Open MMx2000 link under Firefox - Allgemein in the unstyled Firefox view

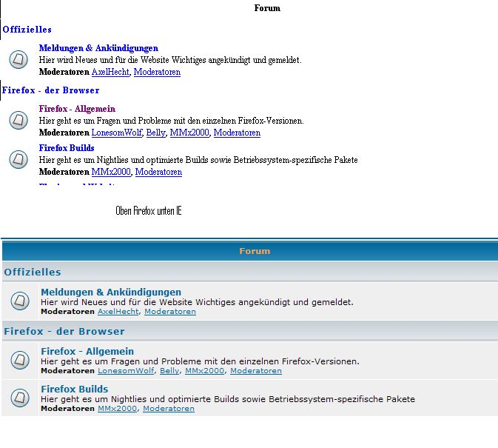point(189,133)
